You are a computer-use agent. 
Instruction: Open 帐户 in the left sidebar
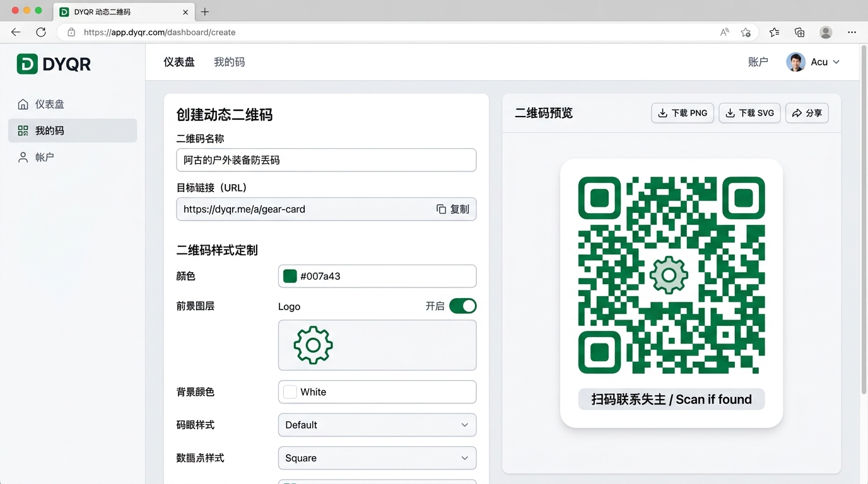click(73, 157)
